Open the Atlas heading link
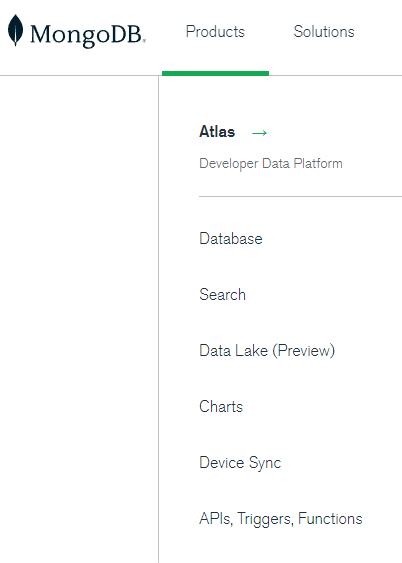Screen dimensions: 402x563 (217, 132)
